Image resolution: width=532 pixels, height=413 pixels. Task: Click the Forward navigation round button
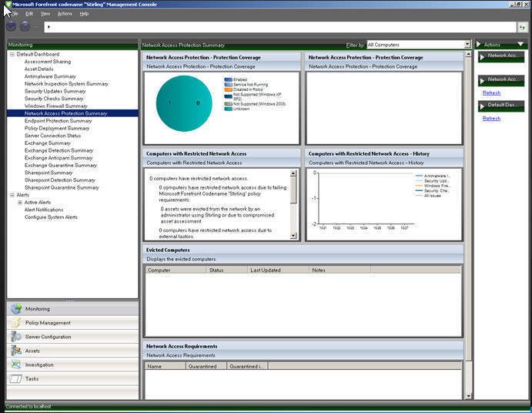25,26
